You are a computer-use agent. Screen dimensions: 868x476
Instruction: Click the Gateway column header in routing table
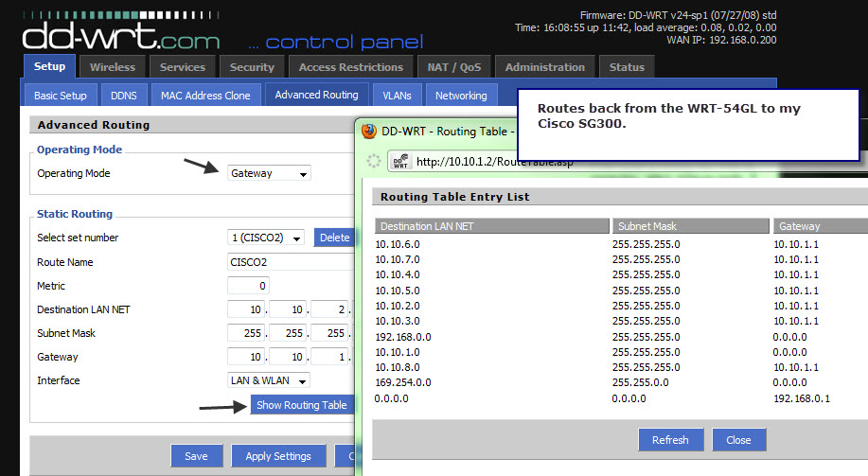click(821, 226)
